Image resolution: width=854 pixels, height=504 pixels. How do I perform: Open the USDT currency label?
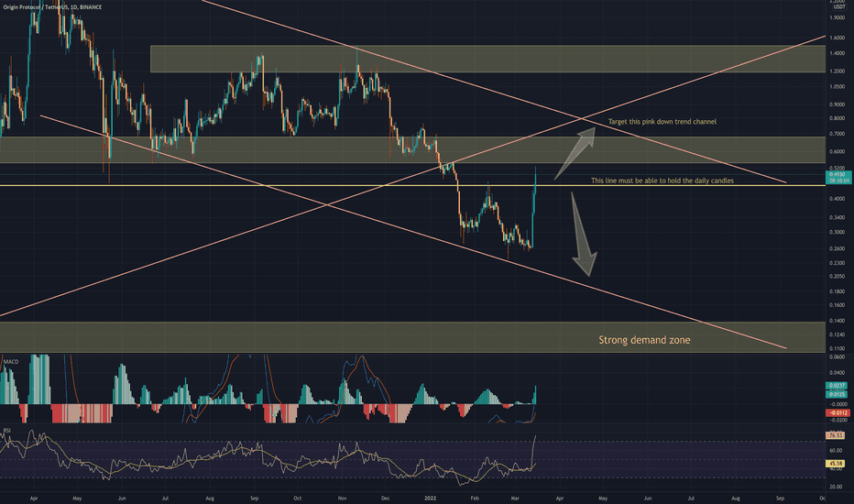(838, 7)
